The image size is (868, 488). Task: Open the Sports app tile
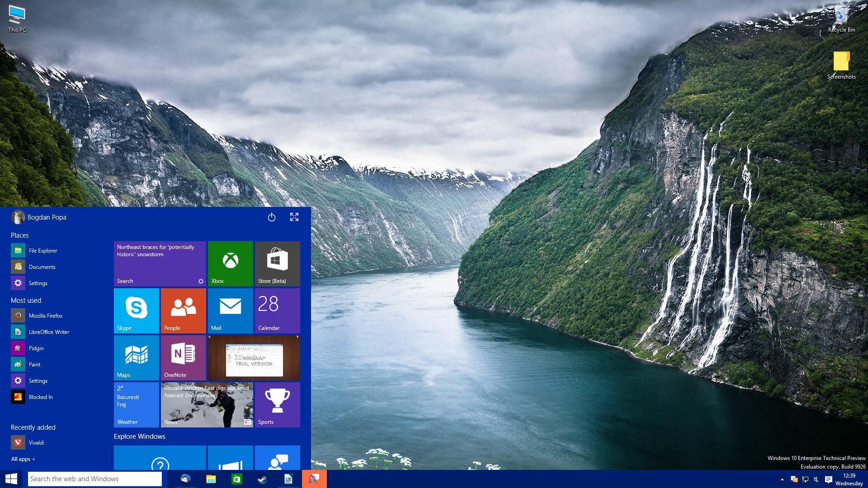click(x=276, y=404)
